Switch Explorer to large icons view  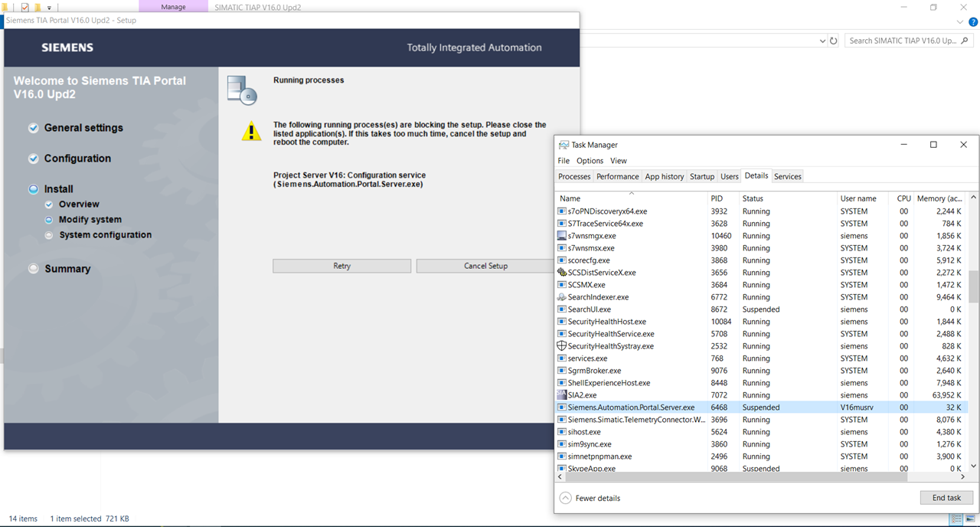pos(970,519)
